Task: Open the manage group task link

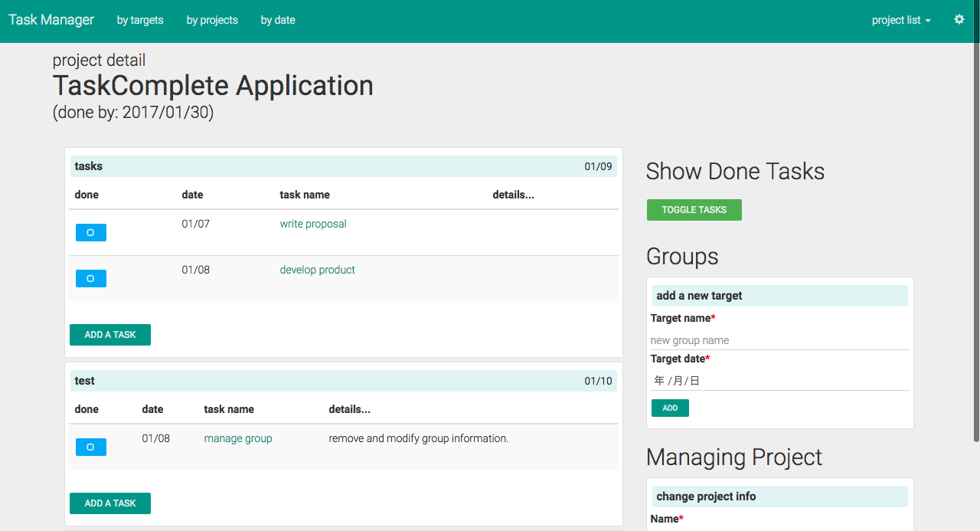Action: (x=238, y=438)
